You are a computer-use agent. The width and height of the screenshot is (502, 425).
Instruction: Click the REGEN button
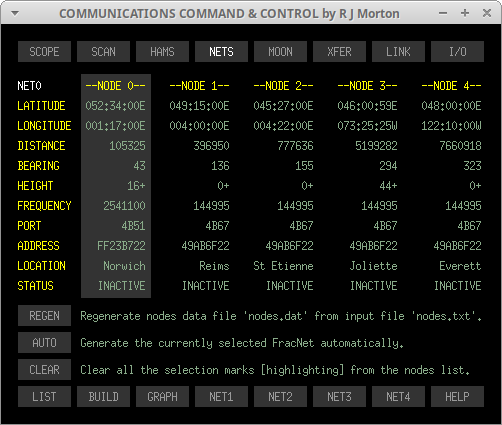(44, 315)
